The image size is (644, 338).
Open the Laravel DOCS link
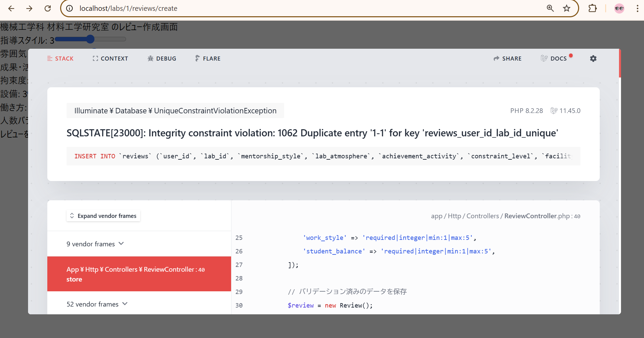tap(554, 59)
